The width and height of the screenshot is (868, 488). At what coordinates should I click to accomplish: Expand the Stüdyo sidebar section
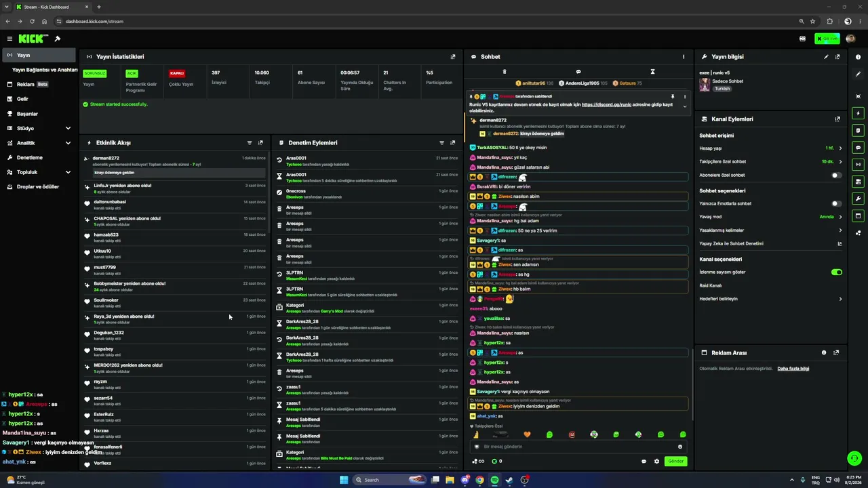pyautogui.click(x=68, y=129)
